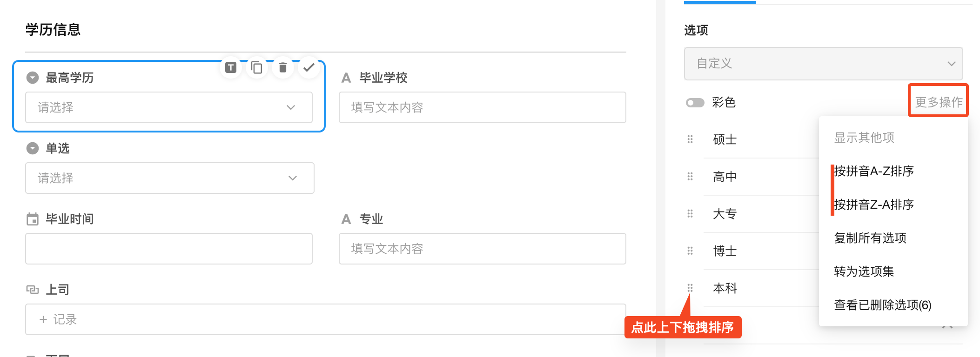Choose 按拼音Z-A排序 from the menu

click(874, 205)
